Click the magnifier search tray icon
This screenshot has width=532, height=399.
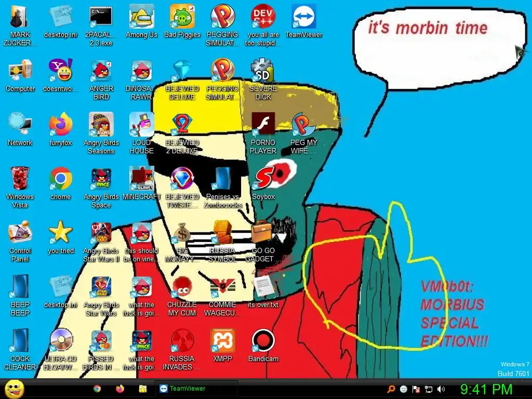pos(391,389)
